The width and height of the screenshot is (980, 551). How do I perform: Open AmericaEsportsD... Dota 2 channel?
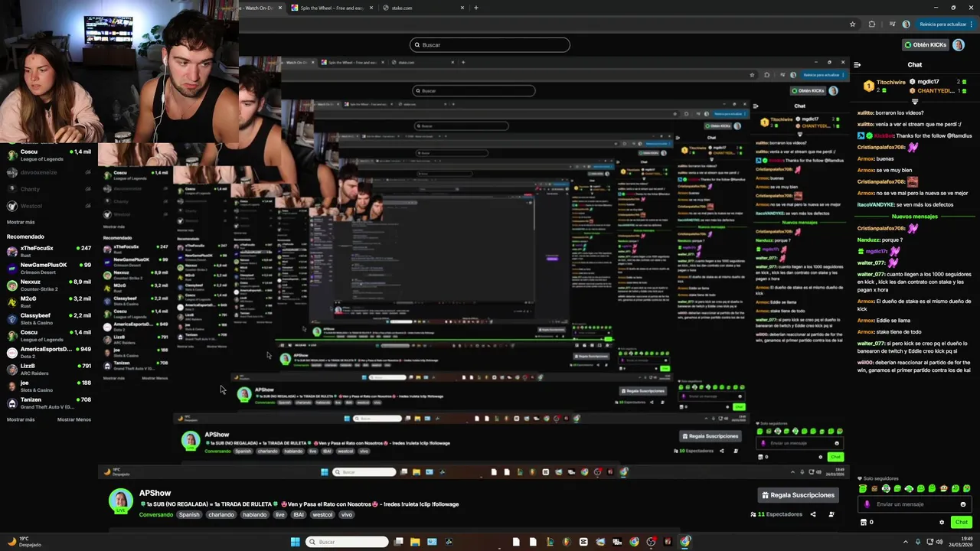click(x=48, y=353)
